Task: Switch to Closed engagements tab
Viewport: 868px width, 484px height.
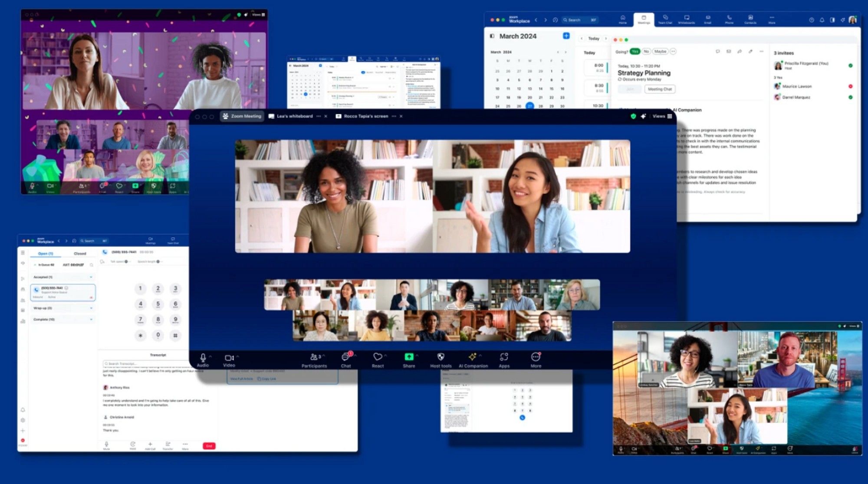Action: click(80, 254)
